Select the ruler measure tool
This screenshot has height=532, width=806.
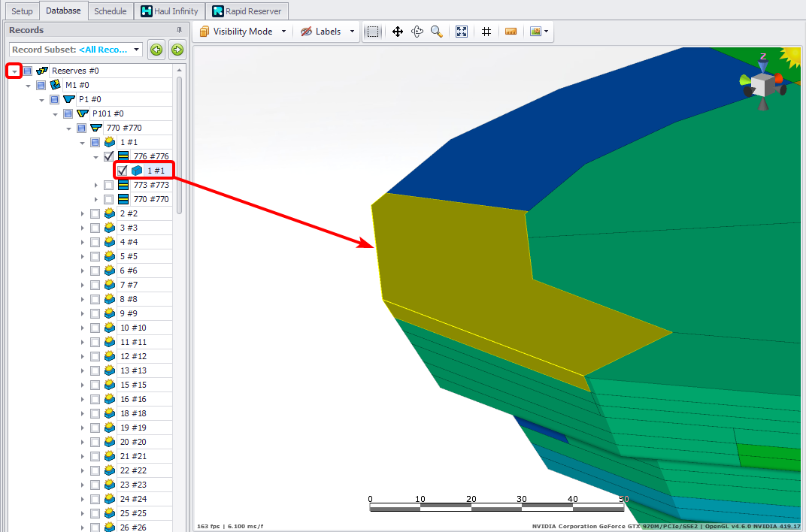(x=511, y=32)
